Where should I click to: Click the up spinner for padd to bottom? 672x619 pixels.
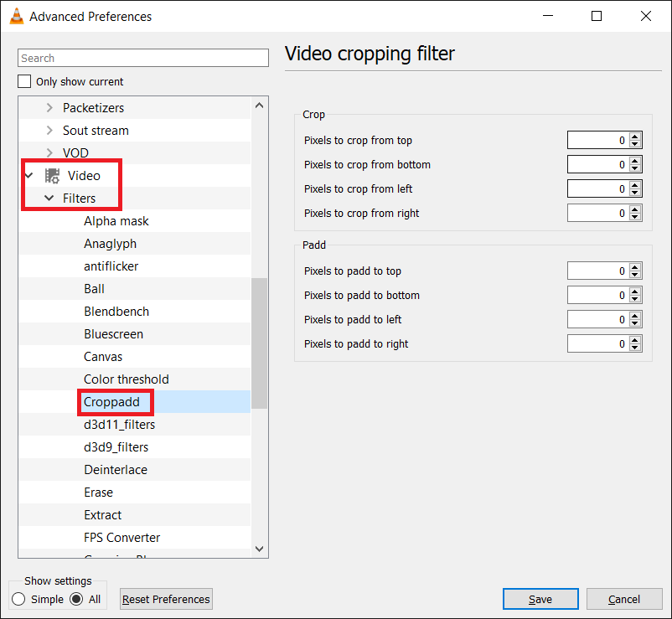coord(636,291)
